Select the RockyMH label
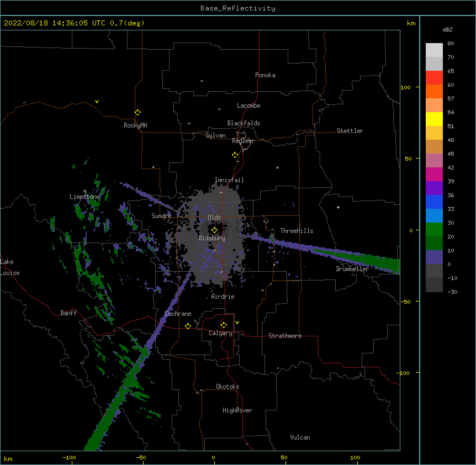The image size is (476, 465). pyautogui.click(x=135, y=125)
